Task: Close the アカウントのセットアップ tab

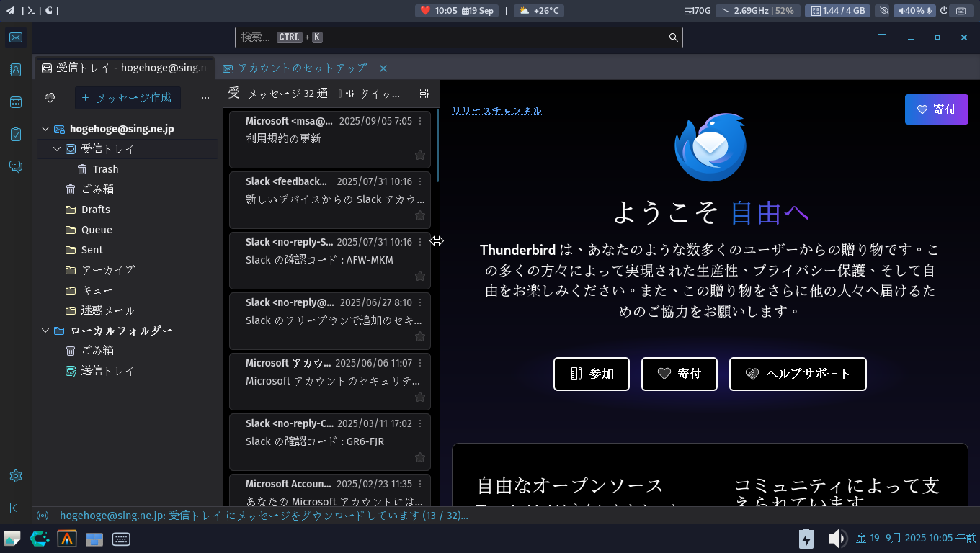Action: pyautogui.click(x=383, y=68)
